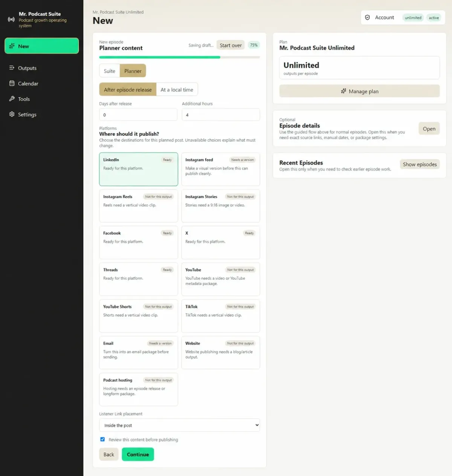Show episodes in Recent Episodes

420,164
